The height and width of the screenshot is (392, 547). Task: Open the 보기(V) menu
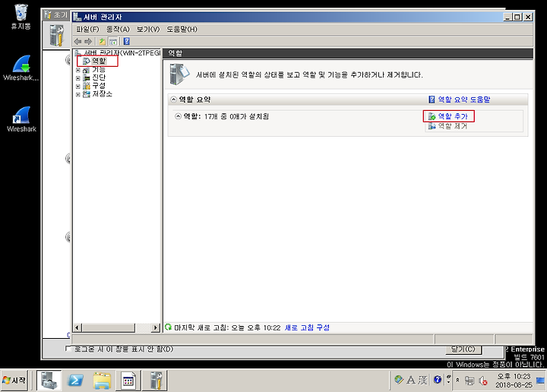pyautogui.click(x=148, y=30)
